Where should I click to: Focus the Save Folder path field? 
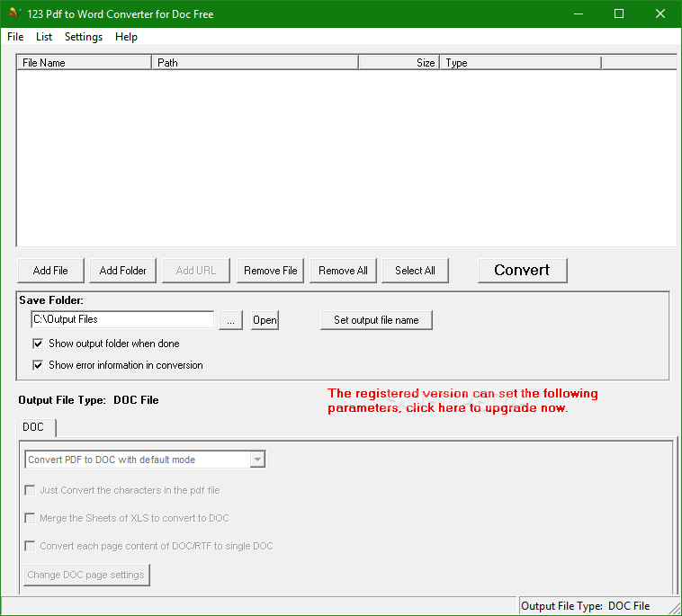coord(122,319)
